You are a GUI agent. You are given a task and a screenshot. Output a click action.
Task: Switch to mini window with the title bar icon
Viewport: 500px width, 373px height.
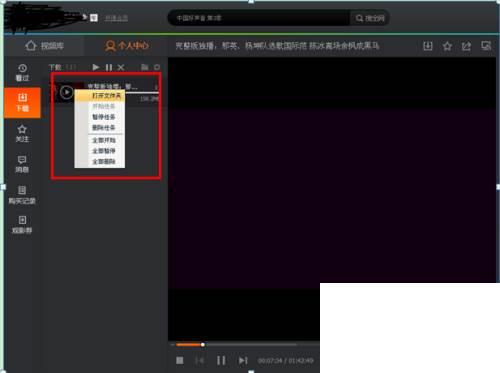coord(486,46)
